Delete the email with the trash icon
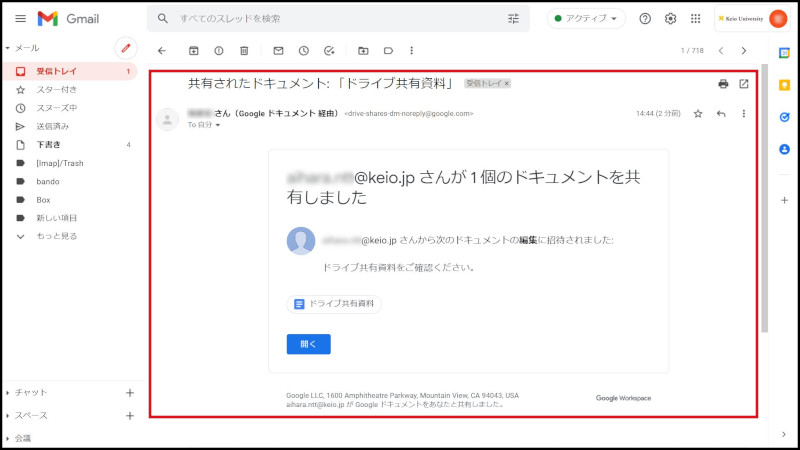800x450 pixels. tap(244, 50)
